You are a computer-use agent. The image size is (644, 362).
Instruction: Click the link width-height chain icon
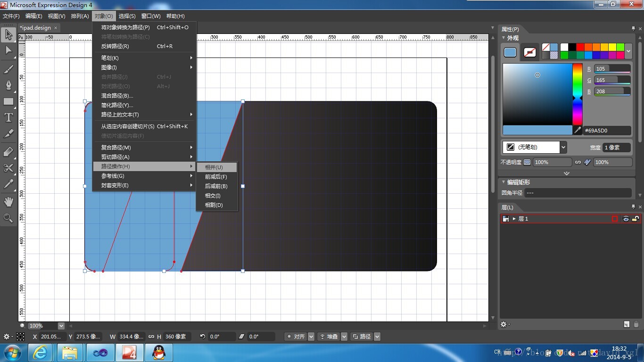point(151,337)
